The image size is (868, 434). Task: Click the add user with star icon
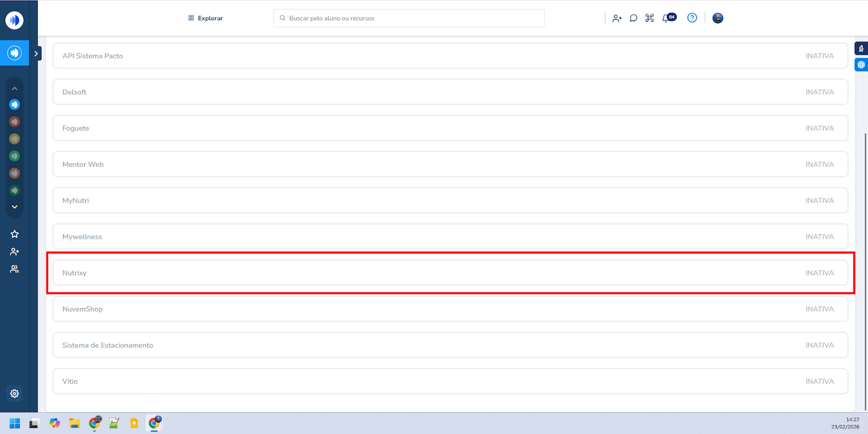(x=617, y=18)
